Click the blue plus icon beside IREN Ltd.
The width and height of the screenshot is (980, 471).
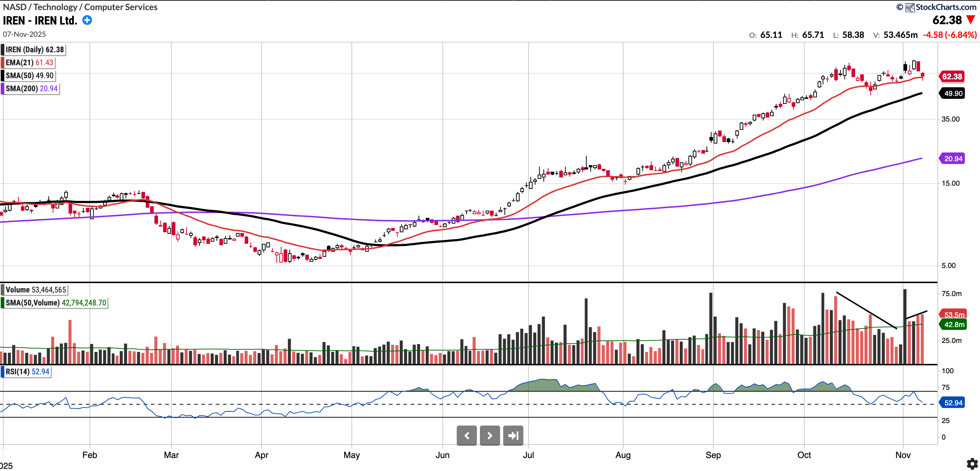click(87, 20)
